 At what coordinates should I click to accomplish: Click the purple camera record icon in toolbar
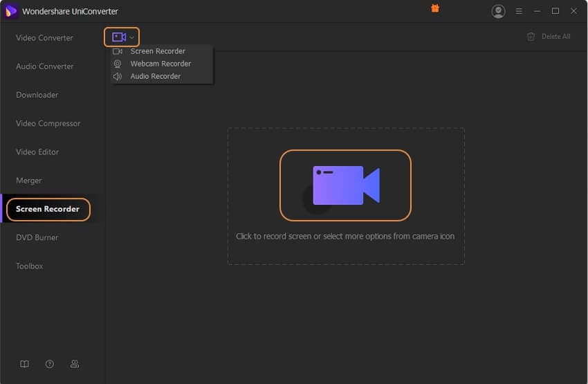point(119,37)
